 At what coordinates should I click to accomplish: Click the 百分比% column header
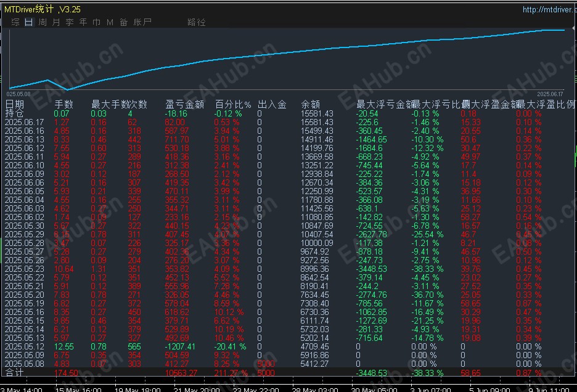[x=233, y=105]
